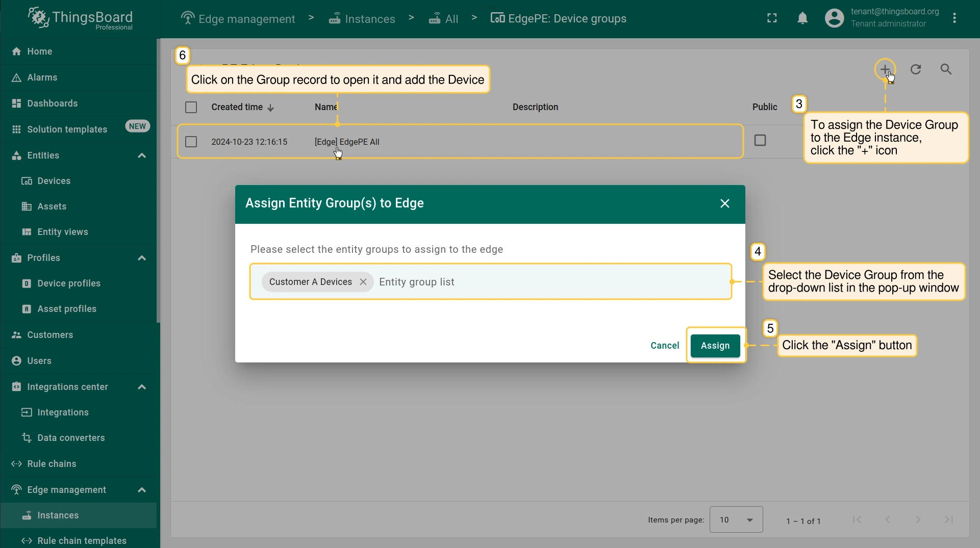Open the items per page dropdown

tap(736, 519)
